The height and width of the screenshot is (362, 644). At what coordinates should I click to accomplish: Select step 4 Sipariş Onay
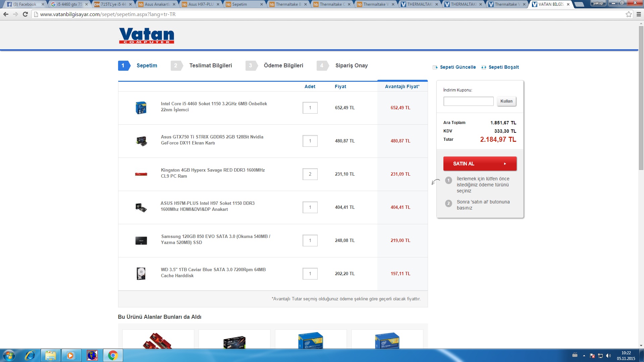tap(342, 66)
